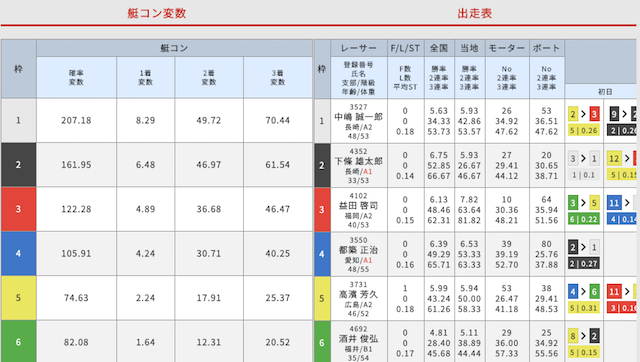Click the blue 11 race badge in row 3
This screenshot has height=362, width=640.
point(614,203)
